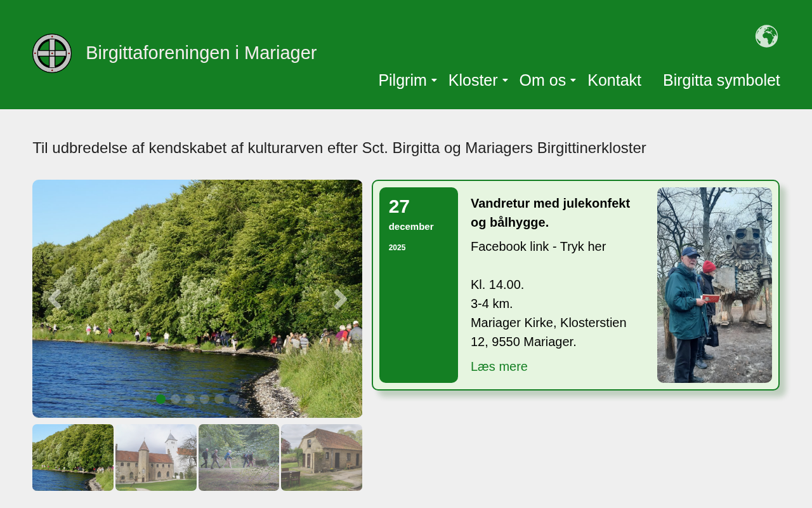Select the fifth carousel indicator dot

point(219,399)
